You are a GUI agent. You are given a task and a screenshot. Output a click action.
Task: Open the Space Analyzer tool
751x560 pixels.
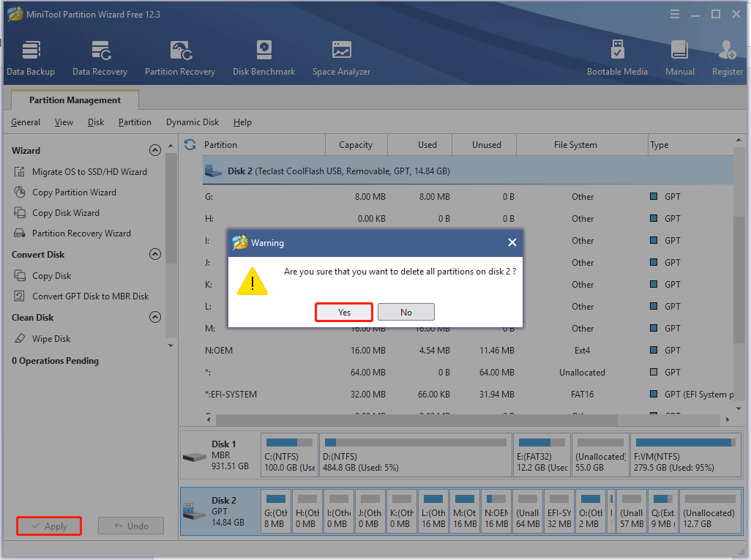342,58
